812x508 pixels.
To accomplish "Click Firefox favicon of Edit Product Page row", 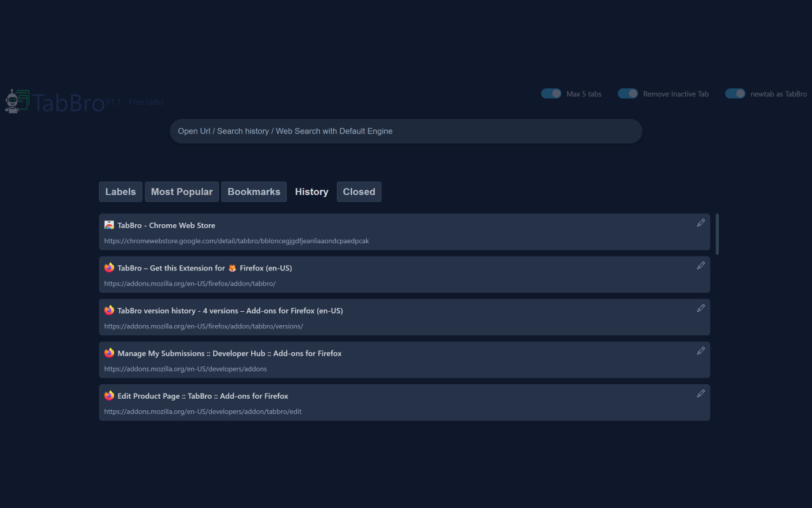I will 109,395.
